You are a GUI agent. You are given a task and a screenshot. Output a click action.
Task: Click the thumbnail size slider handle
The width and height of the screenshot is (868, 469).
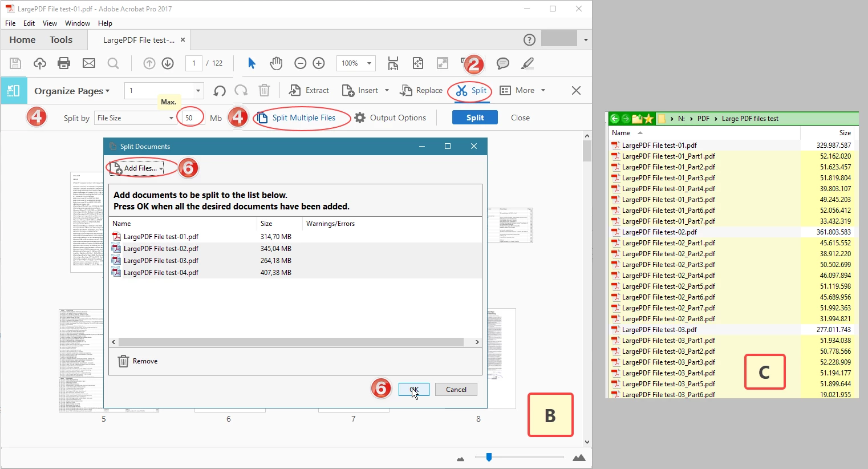click(489, 457)
